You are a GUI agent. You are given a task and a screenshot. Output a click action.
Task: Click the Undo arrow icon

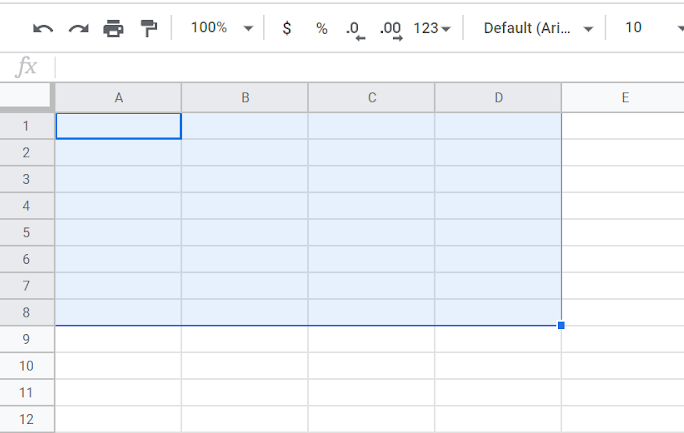(43, 29)
